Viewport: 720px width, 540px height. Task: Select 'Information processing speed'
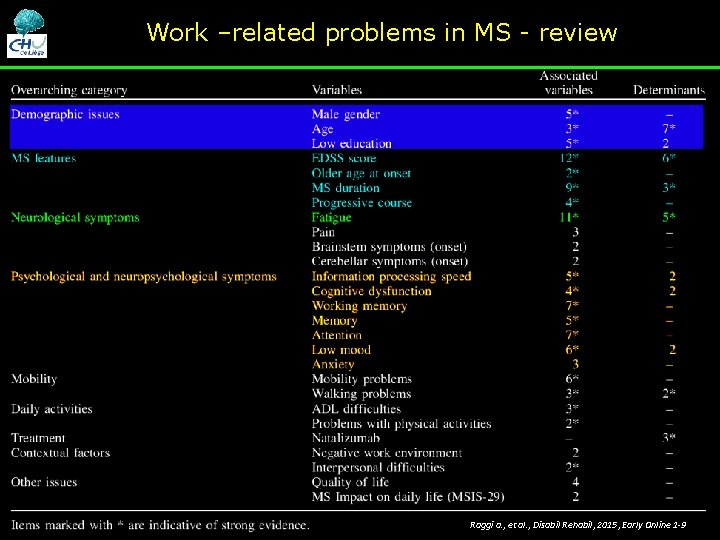click(x=392, y=276)
